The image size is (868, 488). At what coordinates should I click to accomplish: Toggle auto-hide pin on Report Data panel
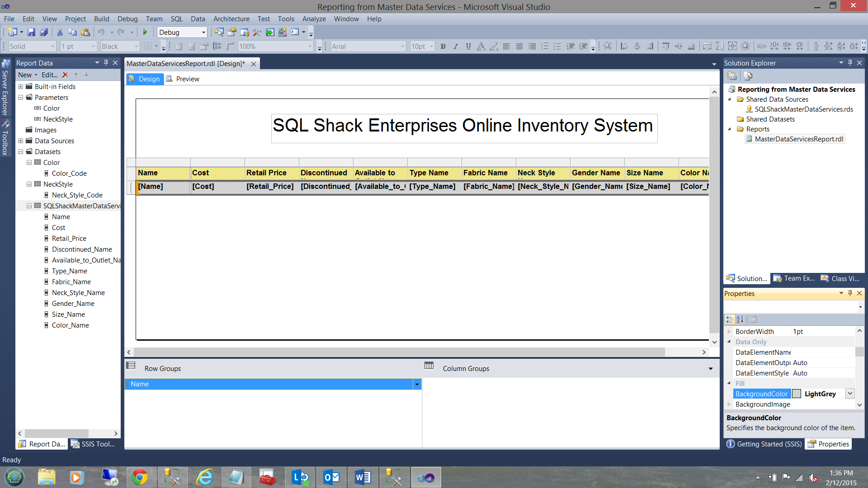pos(106,63)
